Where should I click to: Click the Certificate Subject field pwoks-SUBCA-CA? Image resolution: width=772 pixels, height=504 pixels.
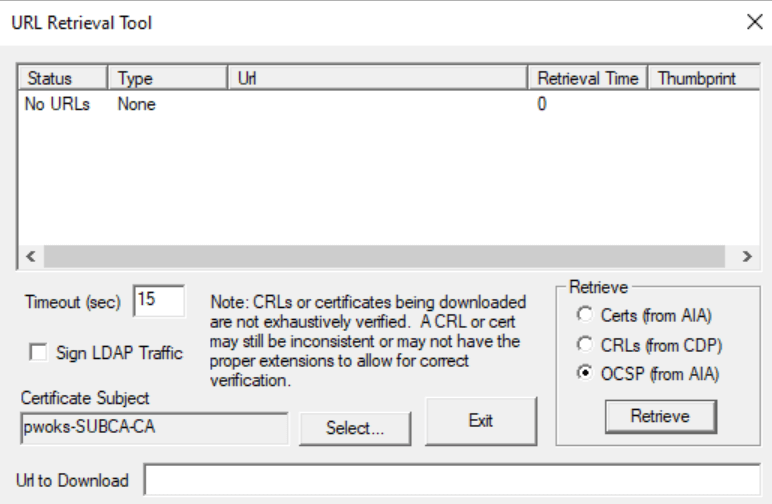click(x=154, y=428)
